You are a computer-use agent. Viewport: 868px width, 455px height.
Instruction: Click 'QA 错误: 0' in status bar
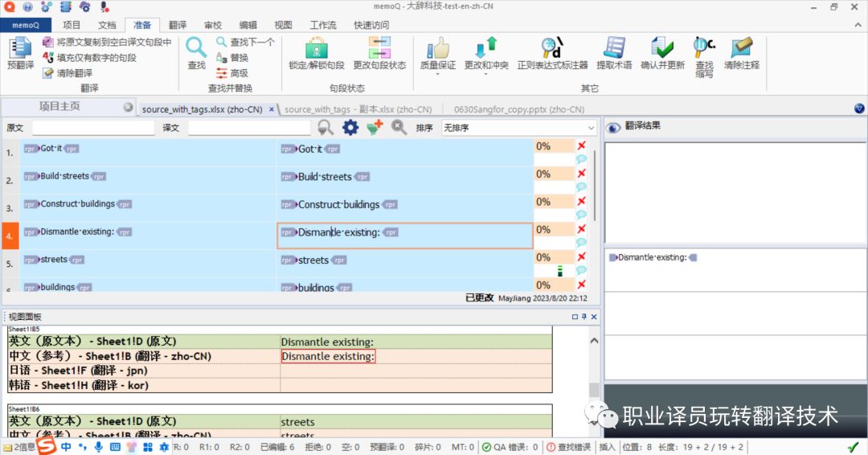coord(510,447)
